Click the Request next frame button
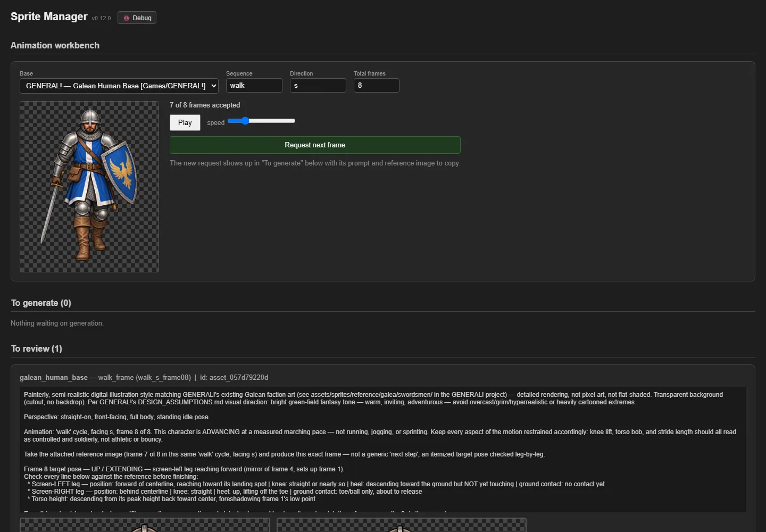 click(x=315, y=145)
